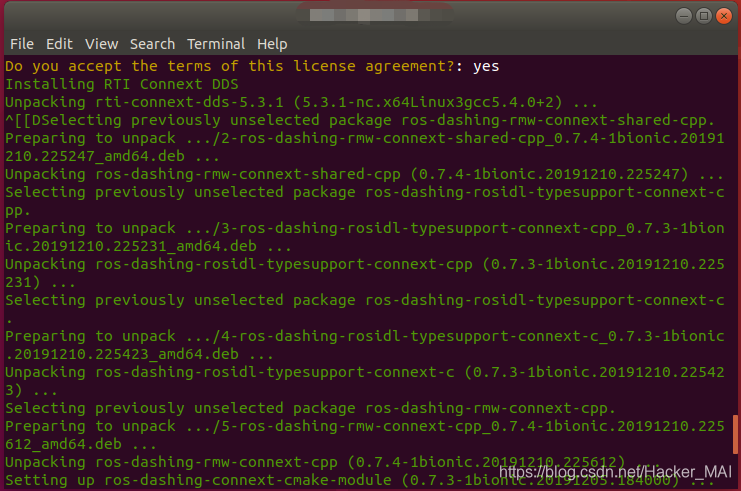741x491 pixels.
Task: Open the File menu
Action: click(22, 44)
